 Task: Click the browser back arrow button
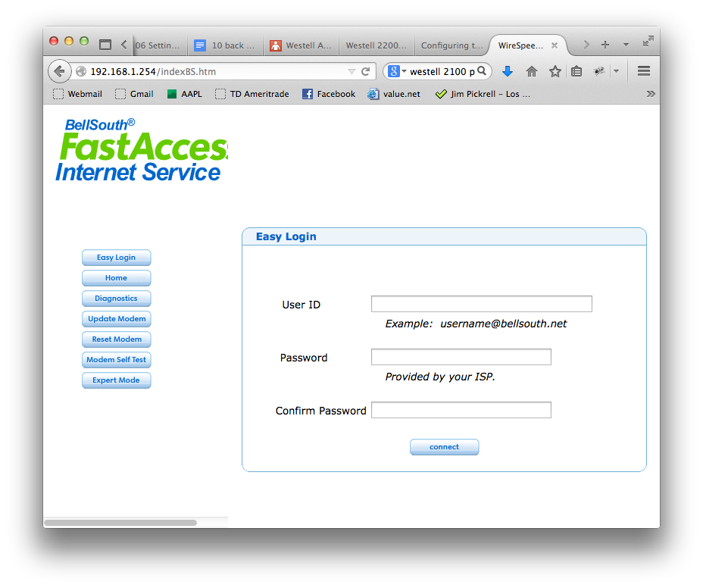pyautogui.click(x=59, y=71)
